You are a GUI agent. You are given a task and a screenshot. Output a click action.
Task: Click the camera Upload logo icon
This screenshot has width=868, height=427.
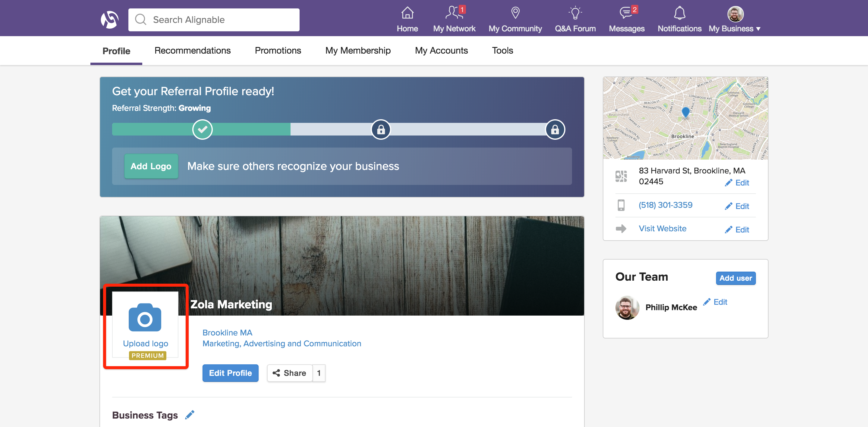pyautogui.click(x=145, y=317)
